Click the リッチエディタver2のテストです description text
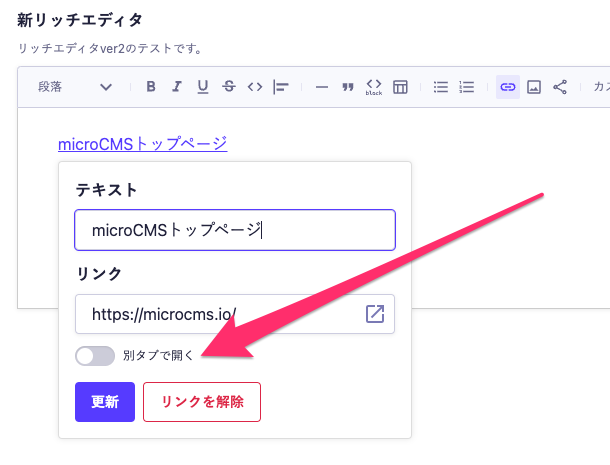 pyautogui.click(x=110, y=49)
